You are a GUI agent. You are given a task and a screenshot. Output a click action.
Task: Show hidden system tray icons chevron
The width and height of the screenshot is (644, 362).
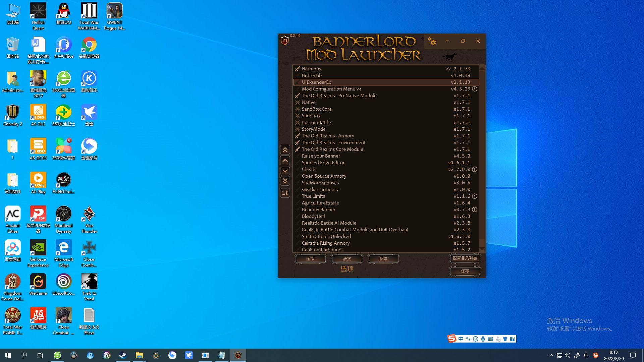pyautogui.click(x=551, y=355)
